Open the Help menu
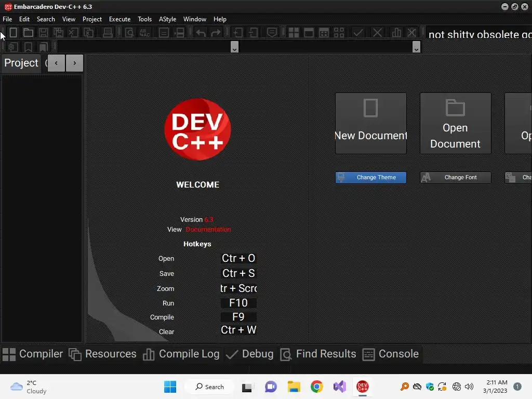Screen dimensions: 532x399 (220, 19)
